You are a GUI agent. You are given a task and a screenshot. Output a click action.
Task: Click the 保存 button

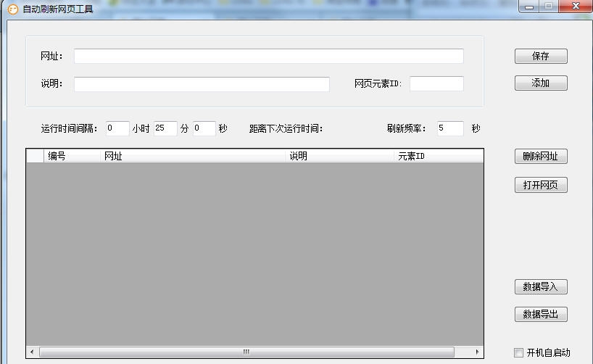pyautogui.click(x=541, y=56)
